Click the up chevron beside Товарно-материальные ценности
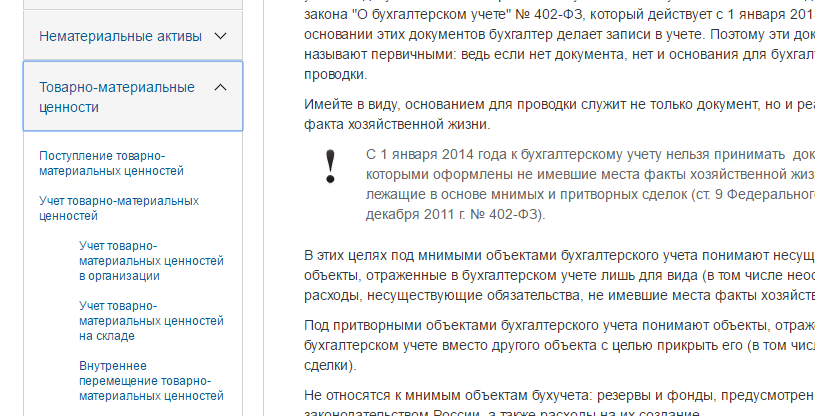This screenshot has width=815, height=416. 221,88
